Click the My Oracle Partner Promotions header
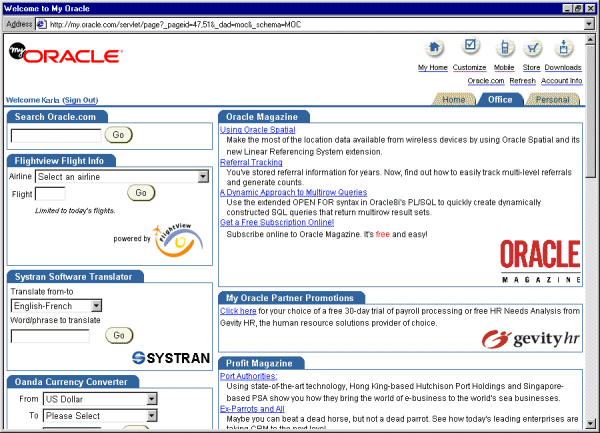Viewport: 600px width, 433px height. pyautogui.click(x=290, y=298)
